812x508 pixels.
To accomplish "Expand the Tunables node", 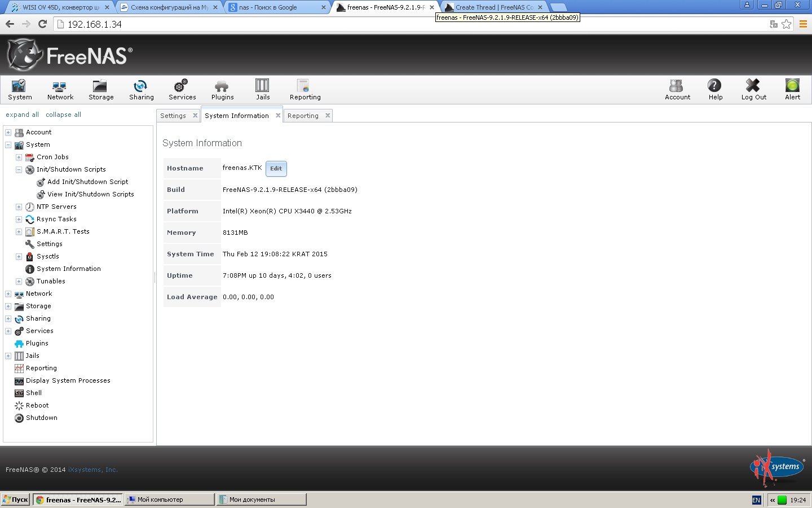I will pyautogui.click(x=19, y=282).
